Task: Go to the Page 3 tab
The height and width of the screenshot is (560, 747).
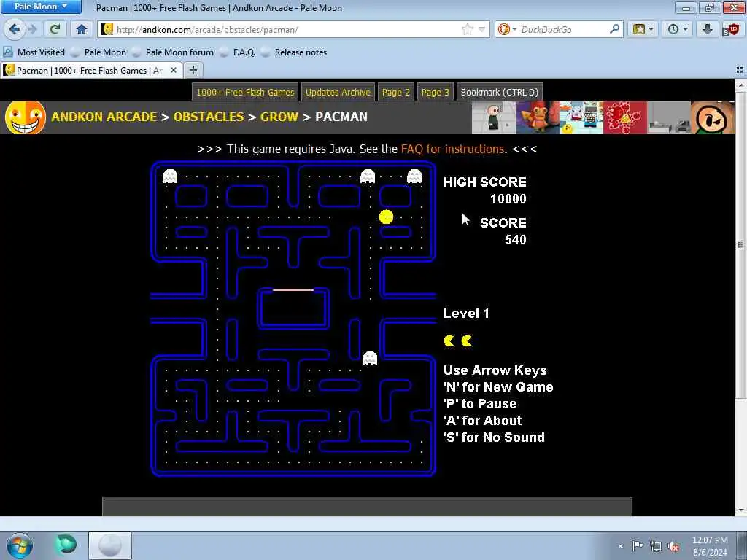Action: 436,93
